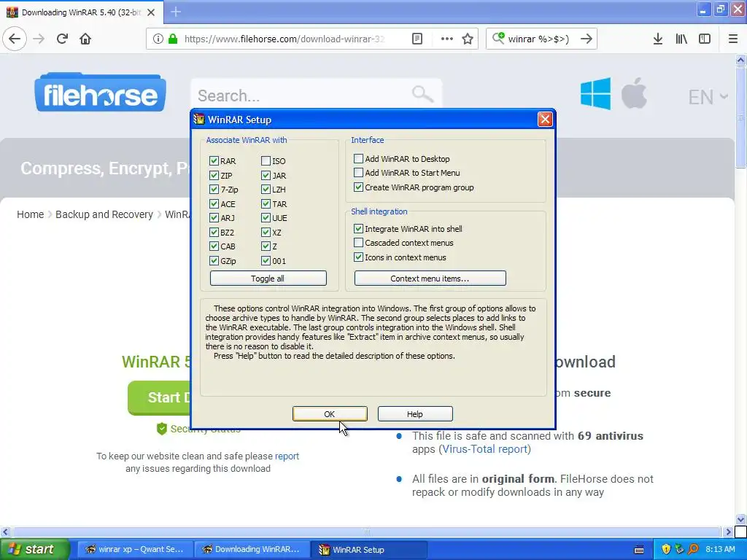Screen dimensions: 747x560
Task: Reload the page in Firefox
Action: click(62, 39)
